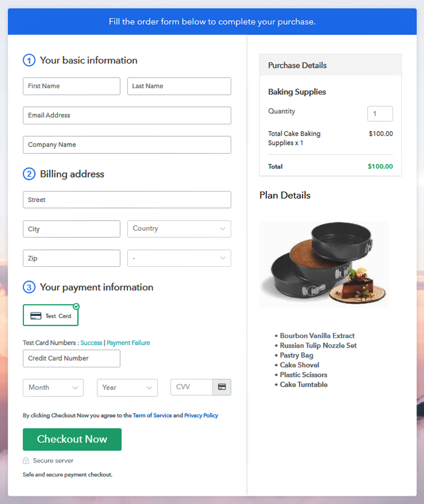Expand the state dropdown showing a dash
The width and height of the screenshot is (424, 504).
coord(179,258)
